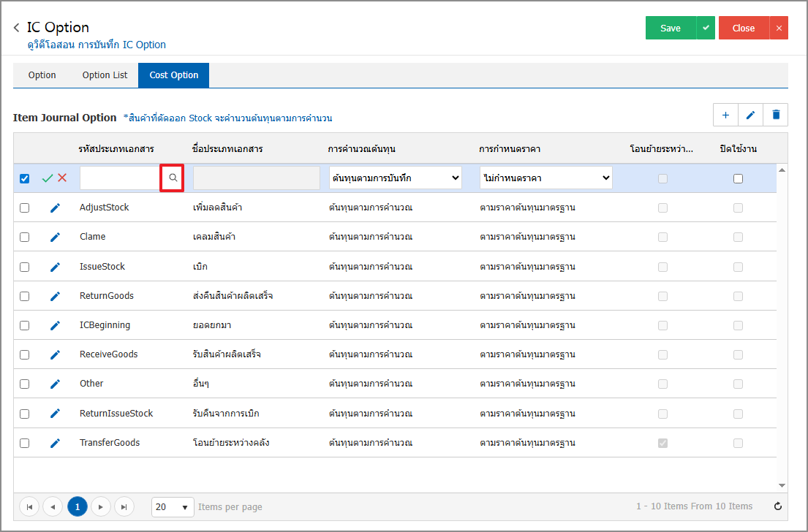Click the plus icon to add item
Viewport: 808px width, 532px height.
725,115
